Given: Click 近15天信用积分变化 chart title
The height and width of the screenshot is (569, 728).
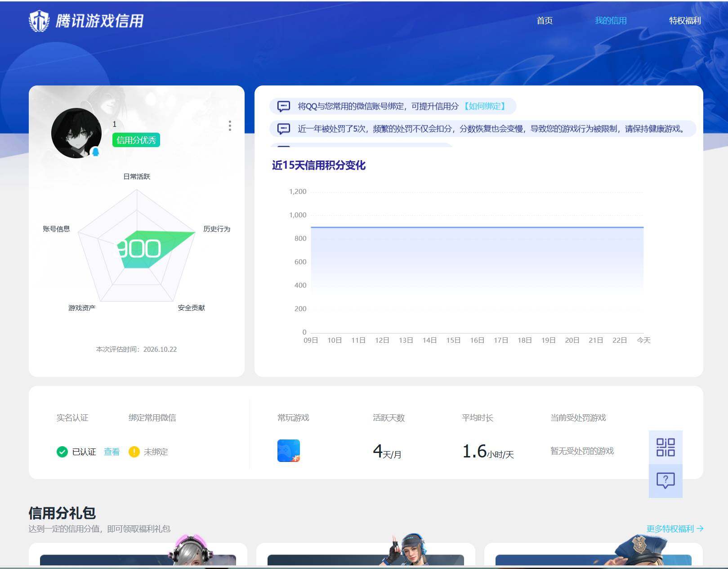Looking at the screenshot, I should tap(319, 166).
